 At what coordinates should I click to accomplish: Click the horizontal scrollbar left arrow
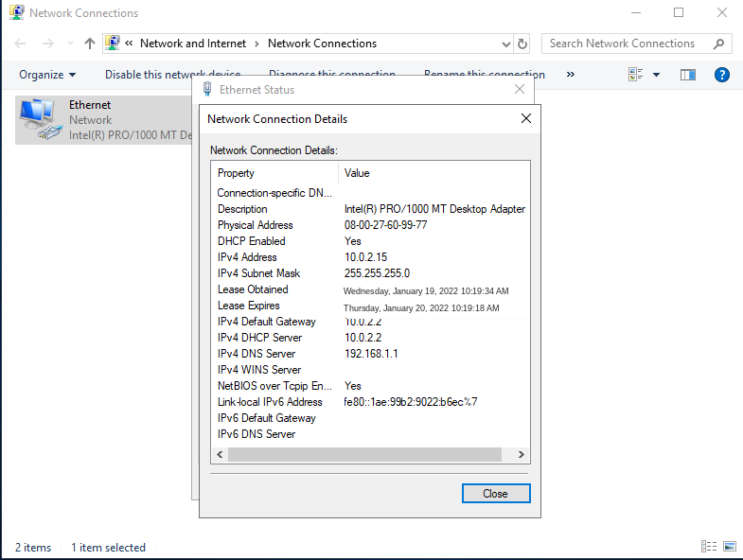pyautogui.click(x=220, y=454)
